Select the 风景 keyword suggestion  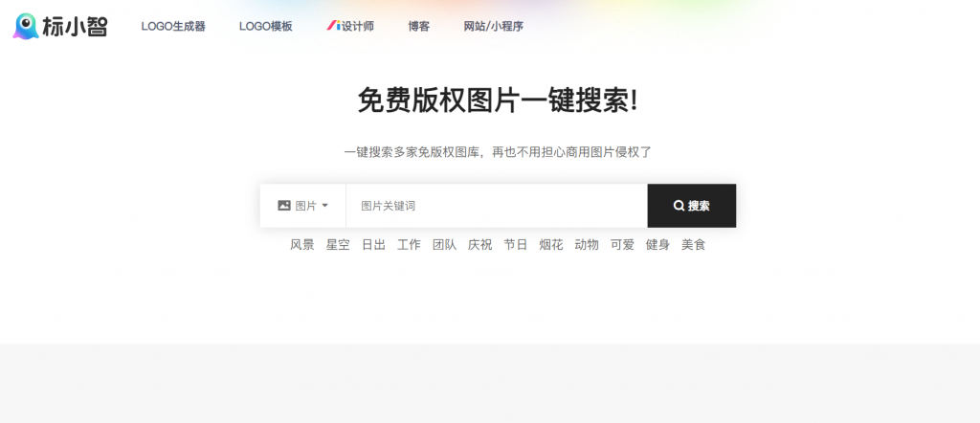pyautogui.click(x=302, y=245)
